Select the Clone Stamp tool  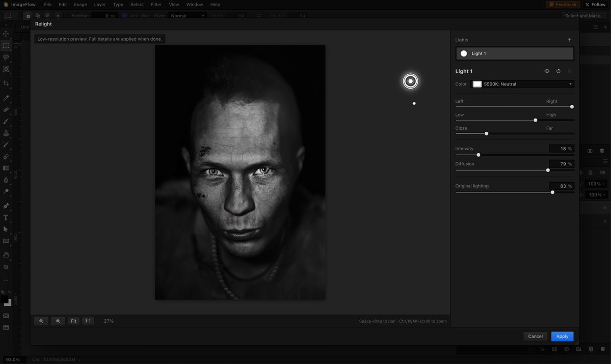tap(6, 133)
